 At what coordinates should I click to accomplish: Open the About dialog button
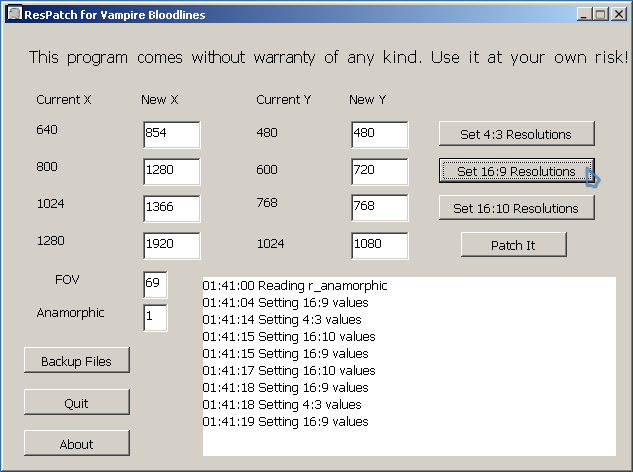pos(77,443)
